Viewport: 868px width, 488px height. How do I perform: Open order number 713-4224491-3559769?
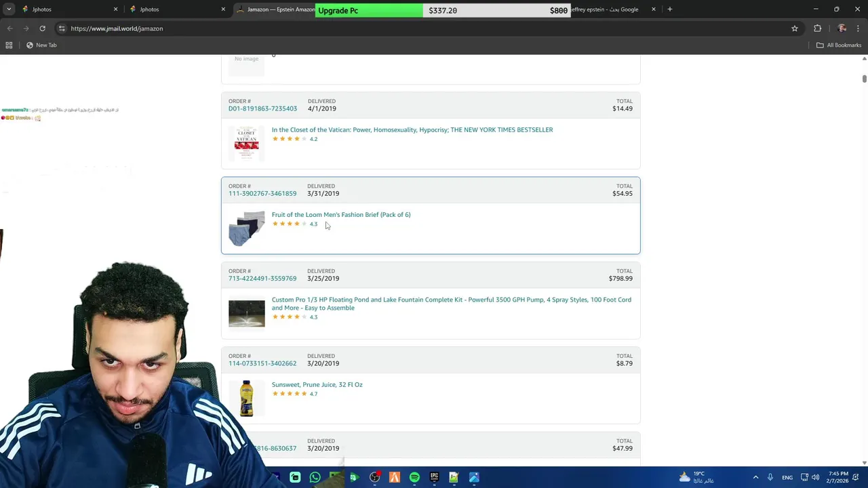(262, 279)
